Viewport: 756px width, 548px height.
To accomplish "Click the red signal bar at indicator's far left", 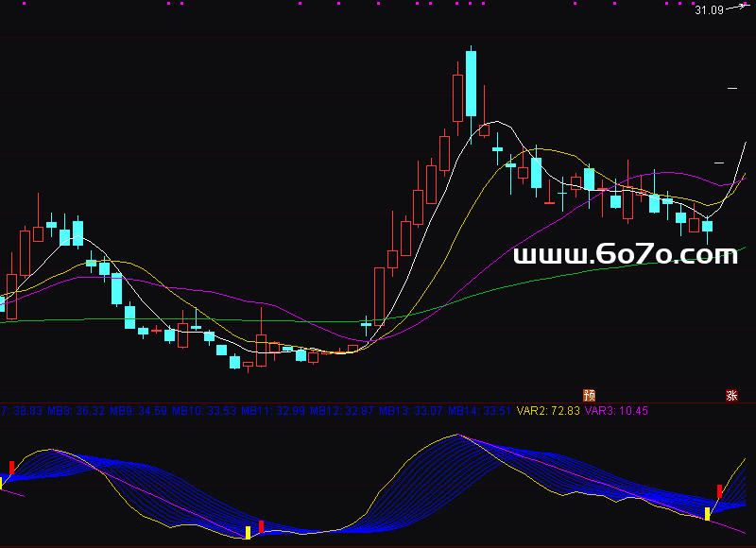I will [x=11, y=467].
